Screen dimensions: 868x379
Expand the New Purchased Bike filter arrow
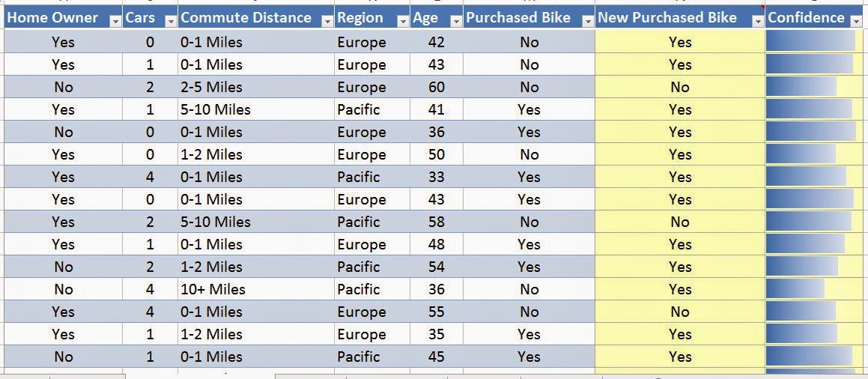757,22
